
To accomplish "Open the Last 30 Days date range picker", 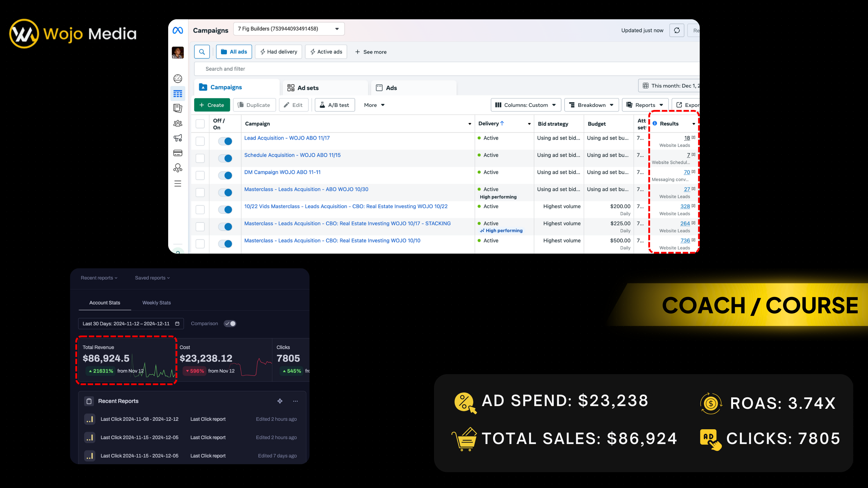I will tap(131, 323).
